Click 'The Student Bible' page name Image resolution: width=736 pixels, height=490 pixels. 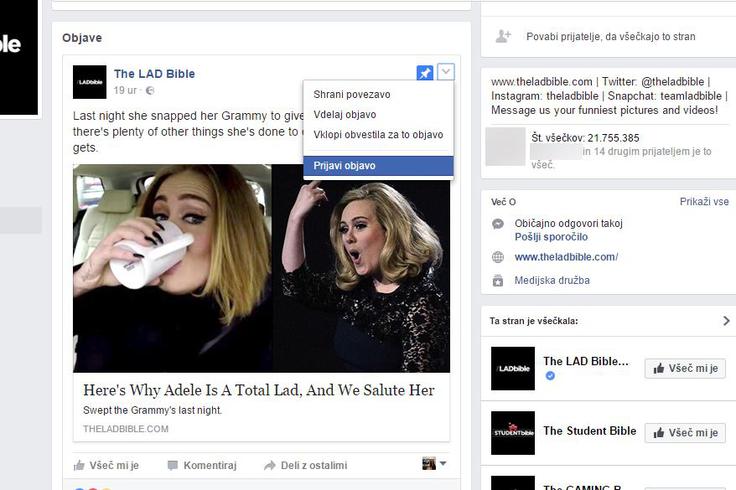tap(590, 431)
